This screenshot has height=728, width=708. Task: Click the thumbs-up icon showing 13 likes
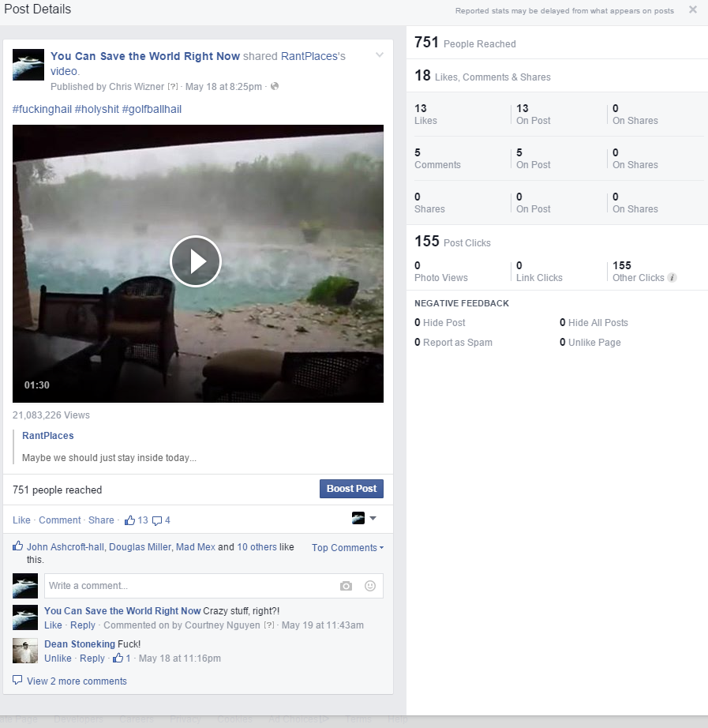(x=130, y=520)
